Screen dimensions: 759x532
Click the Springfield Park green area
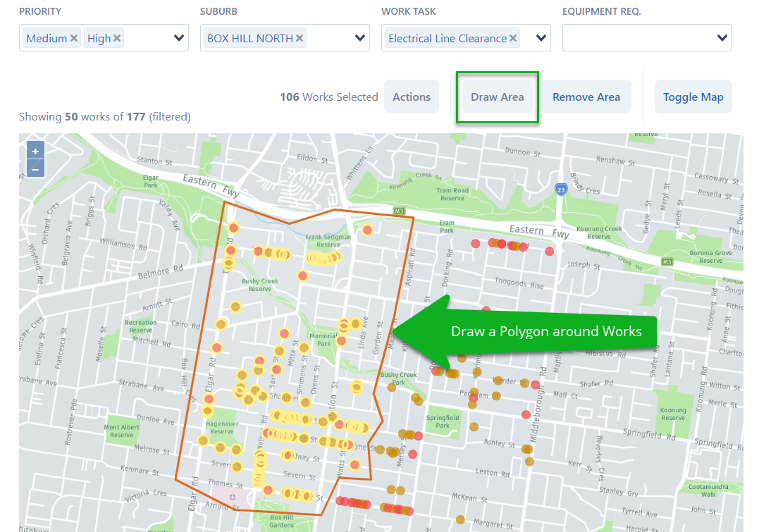point(443,419)
